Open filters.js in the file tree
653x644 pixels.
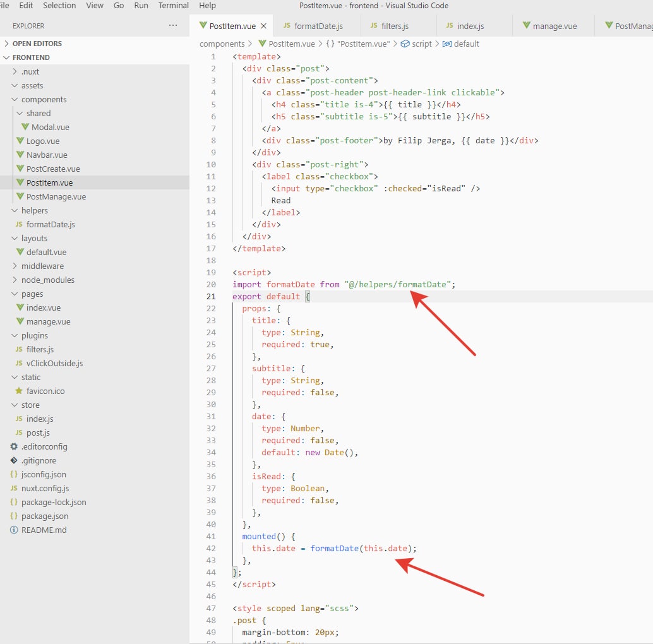40,349
